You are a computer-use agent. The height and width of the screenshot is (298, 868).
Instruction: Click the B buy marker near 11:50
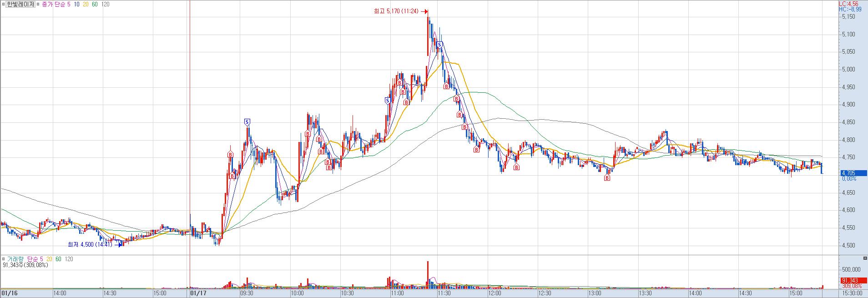click(476, 149)
